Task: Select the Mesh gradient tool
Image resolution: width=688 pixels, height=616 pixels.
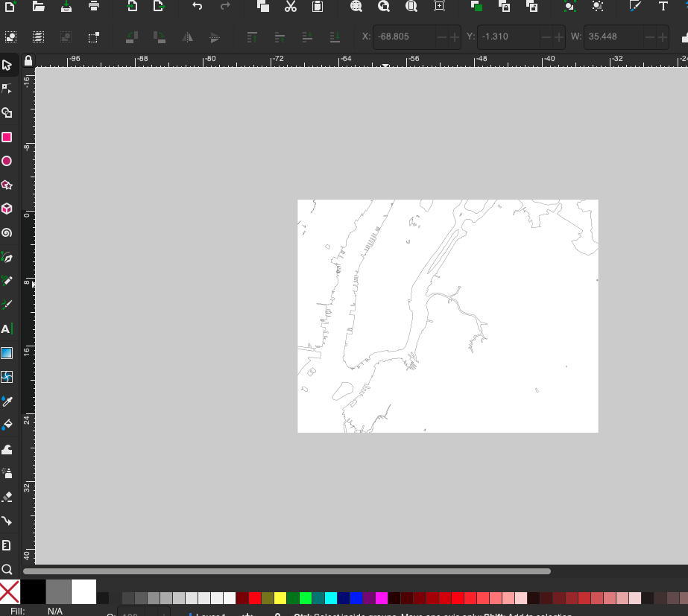Action: coord(7,377)
